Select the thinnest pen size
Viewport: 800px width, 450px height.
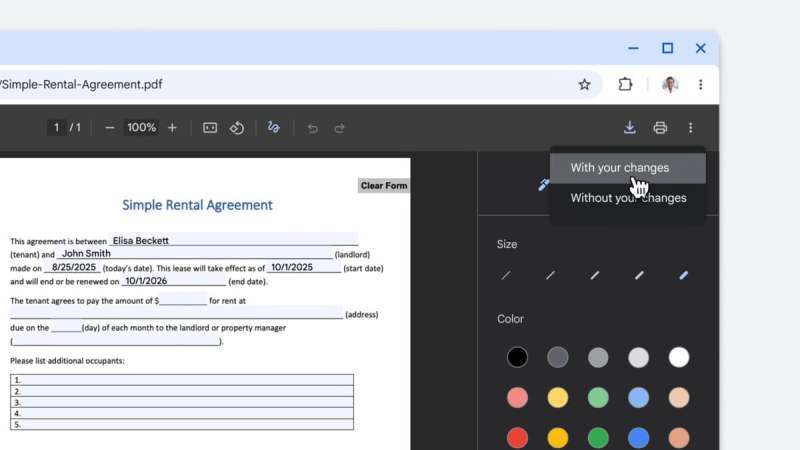pos(506,276)
